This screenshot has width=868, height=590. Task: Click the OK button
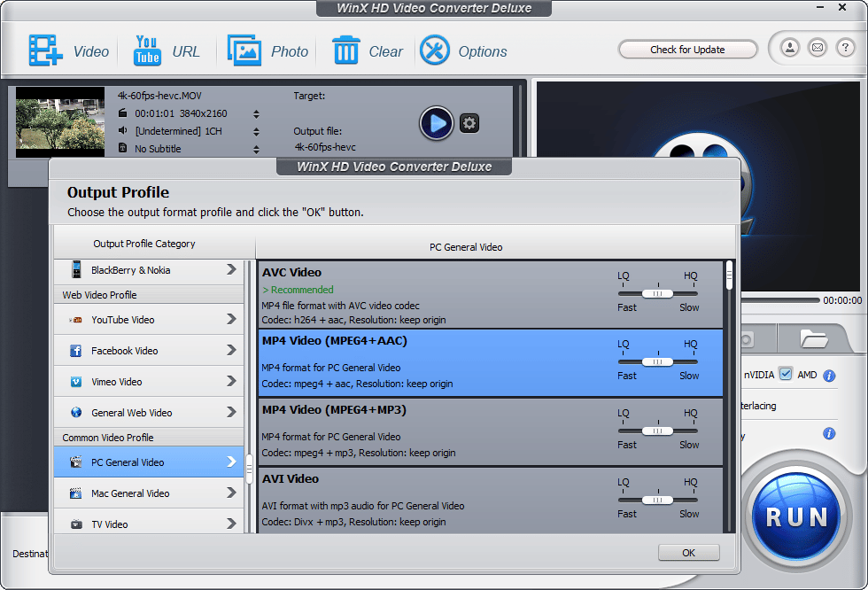pyautogui.click(x=688, y=553)
